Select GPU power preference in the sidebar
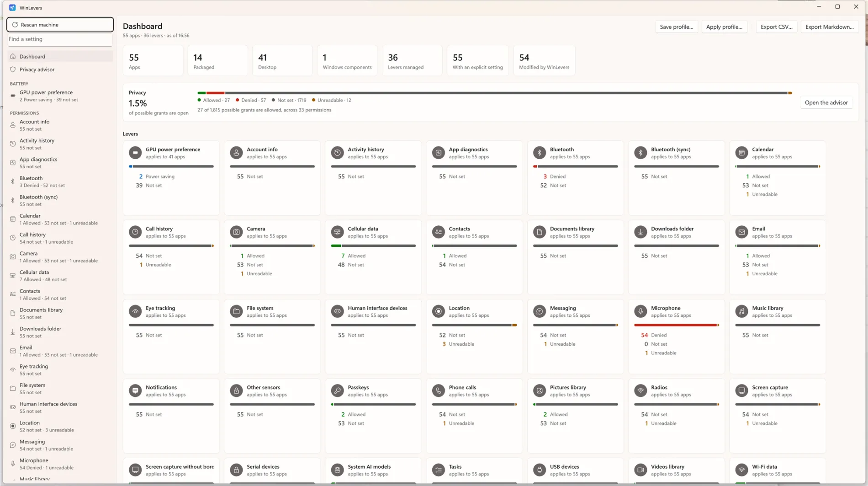This screenshot has width=868, height=486. point(60,96)
